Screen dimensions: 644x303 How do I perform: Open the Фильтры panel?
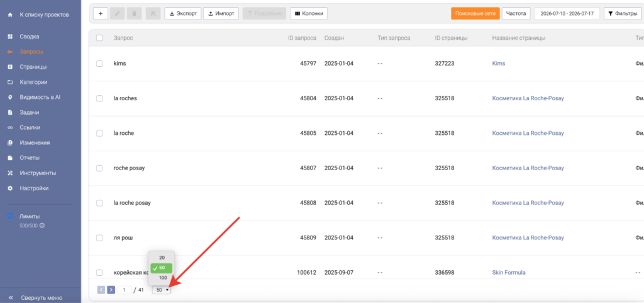pyautogui.click(x=623, y=14)
